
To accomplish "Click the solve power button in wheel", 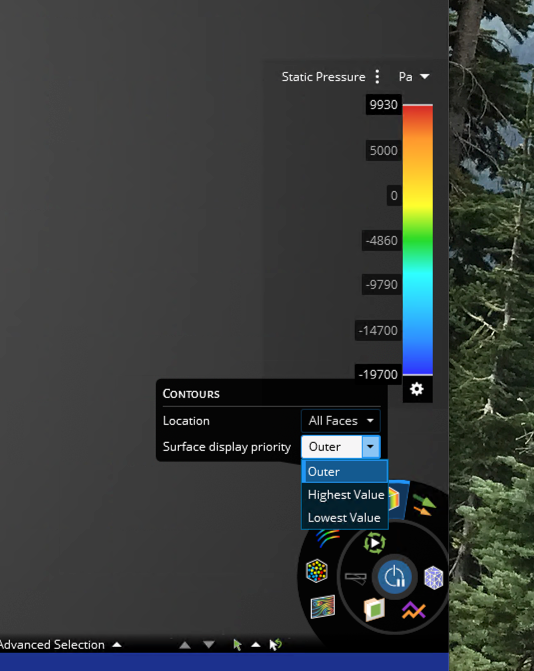I will (395, 576).
